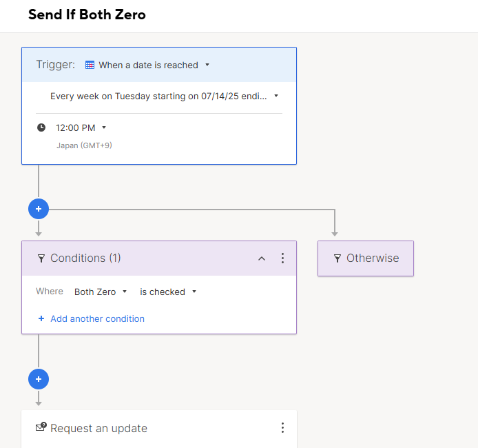Viewport: 478px width, 448px height.
Task: Click the envelope icon for Request an update
Action: [x=41, y=427]
